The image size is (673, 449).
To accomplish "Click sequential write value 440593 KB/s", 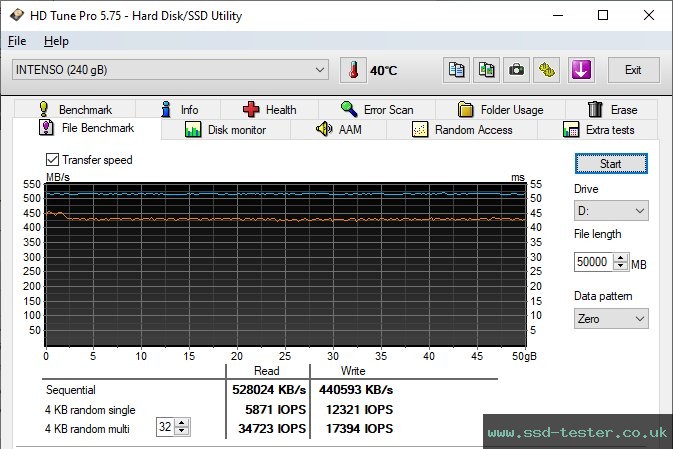I will click(356, 390).
